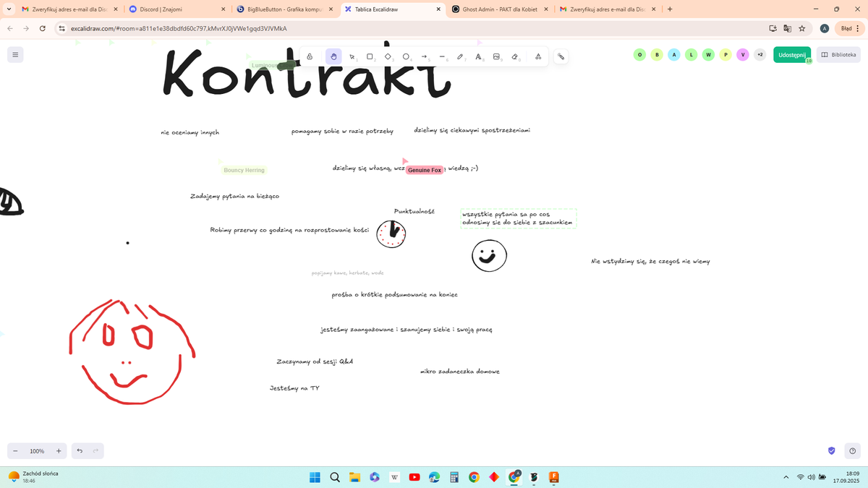868x488 pixels.
Task: Click the Insert image tool
Action: 496,56
